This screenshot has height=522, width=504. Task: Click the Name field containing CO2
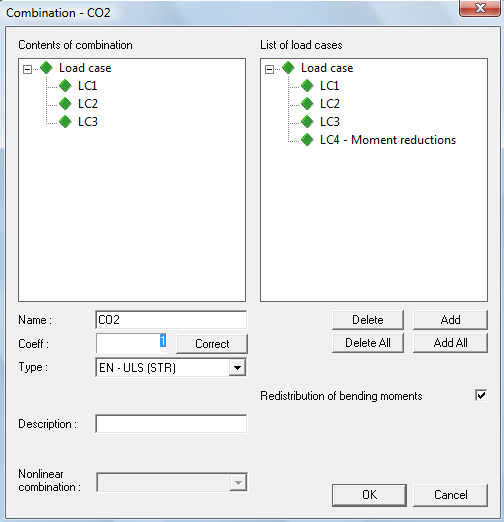pyautogui.click(x=171, y=320)
